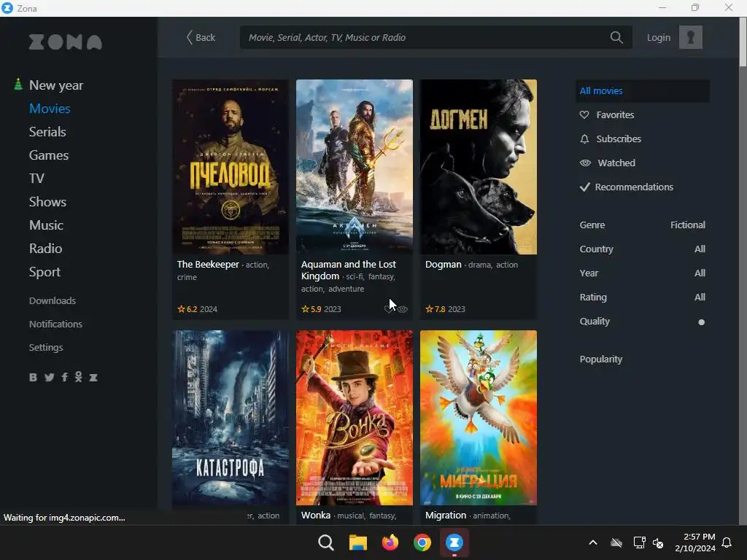The width and height of the screenshot is (747, 560).
Task: Open Settings in the sidebar
Action: click(46, 347)
